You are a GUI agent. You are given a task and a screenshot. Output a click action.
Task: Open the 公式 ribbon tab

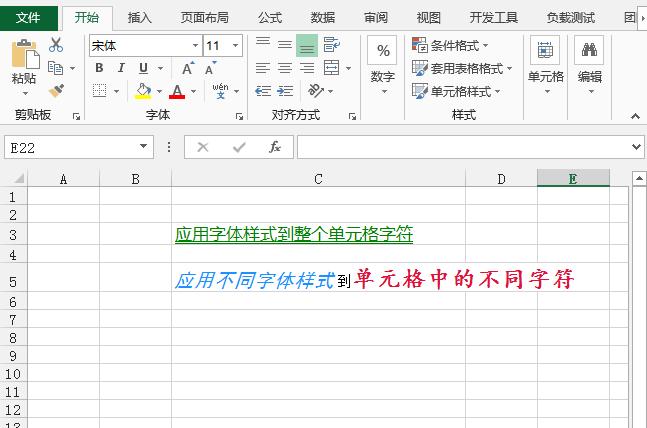point(269,17)
